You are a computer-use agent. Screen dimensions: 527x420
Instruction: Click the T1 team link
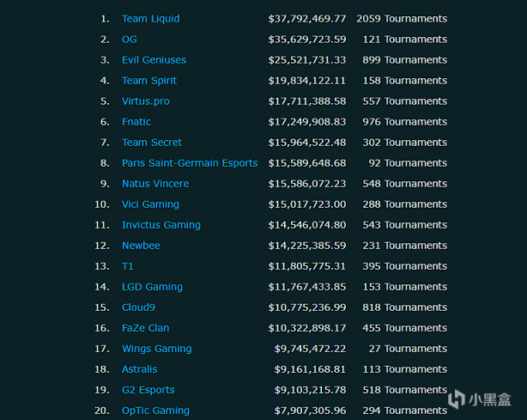click(128, 266)
